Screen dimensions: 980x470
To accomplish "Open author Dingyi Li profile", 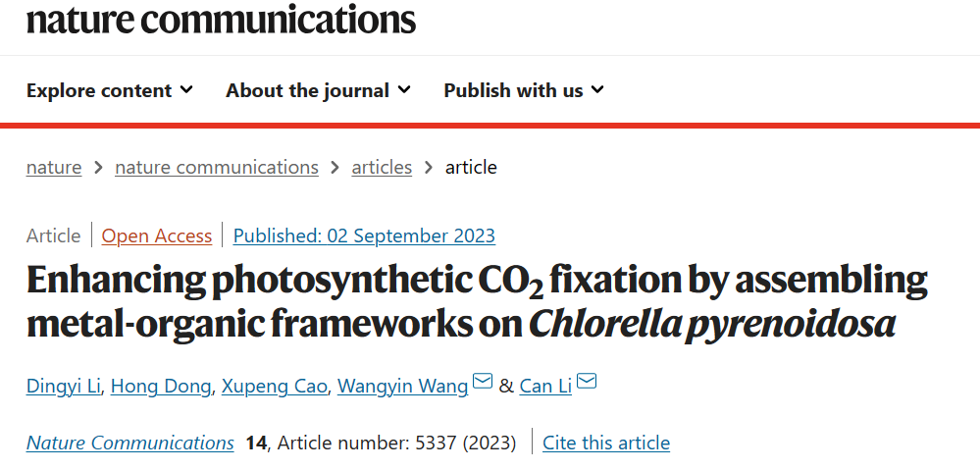I will [x=63, y=387].
